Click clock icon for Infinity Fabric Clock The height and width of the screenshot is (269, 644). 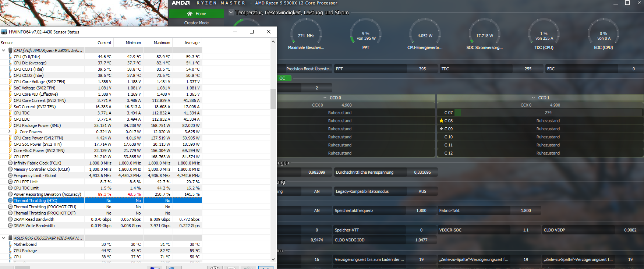click(10, 163)
